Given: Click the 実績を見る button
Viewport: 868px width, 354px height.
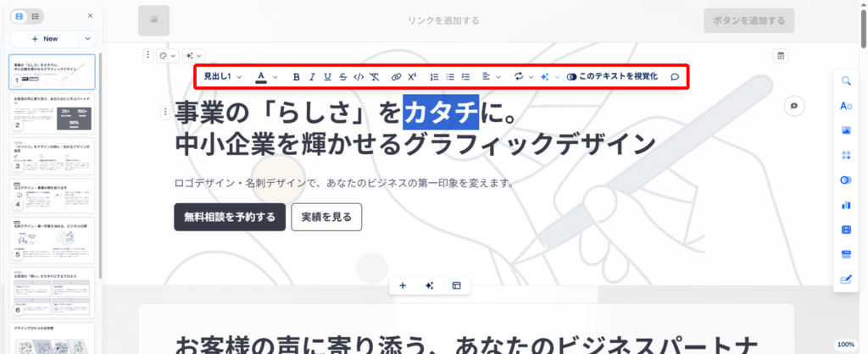Looking at the screenshot, I should [x=326, y=217].
